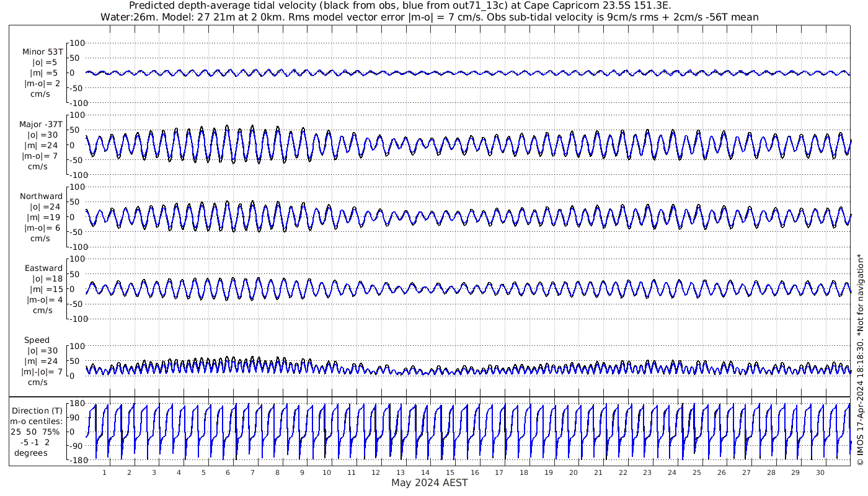The height and width of the screenshot is (496, 868).
Task: Select '|m-o|= 4' in the Eastward panel
Action: click(44, 300)
